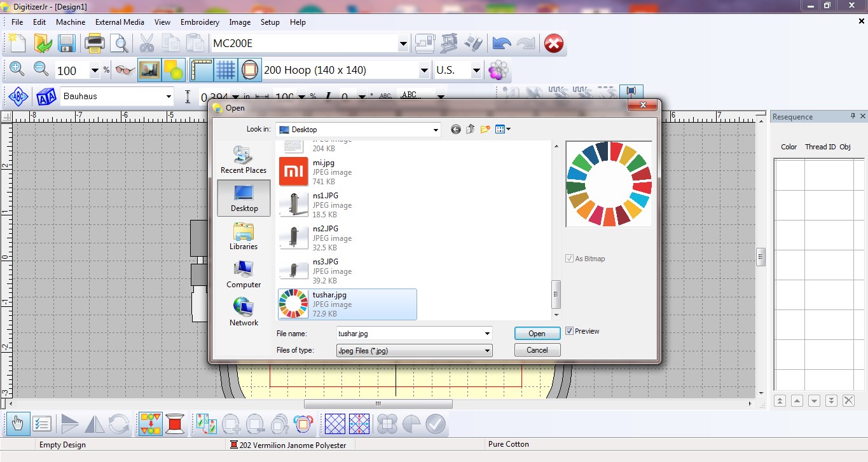Go to Network in dialog sidebar
Screen dimensions: 868x462
tap(244, 312)
